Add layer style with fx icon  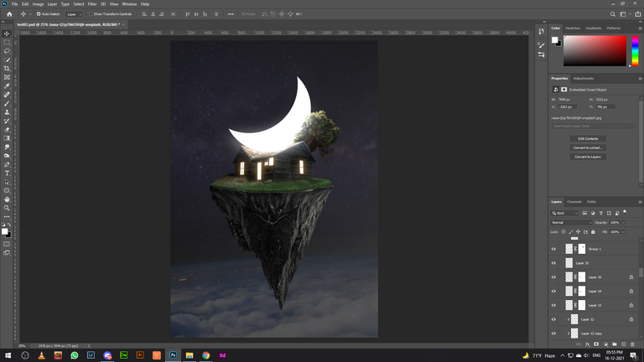pos(587,344)
